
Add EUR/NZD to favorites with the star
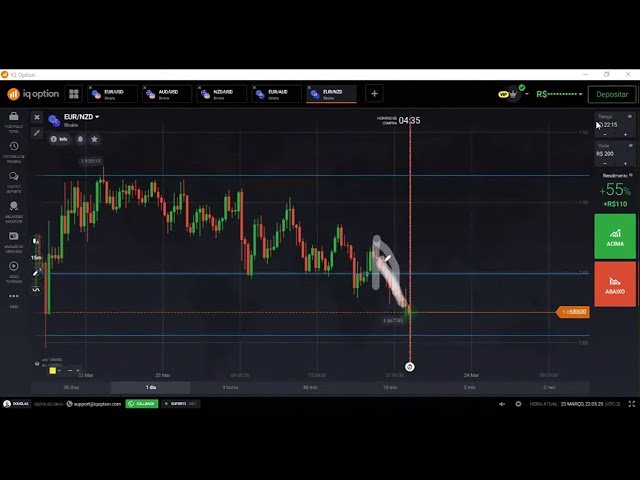94,139
